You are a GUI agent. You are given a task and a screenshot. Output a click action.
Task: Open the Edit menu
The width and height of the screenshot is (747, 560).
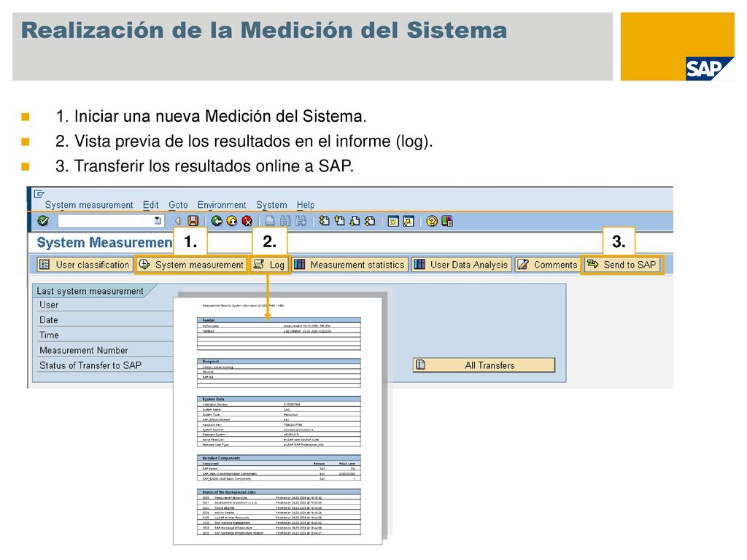(150, 205)
